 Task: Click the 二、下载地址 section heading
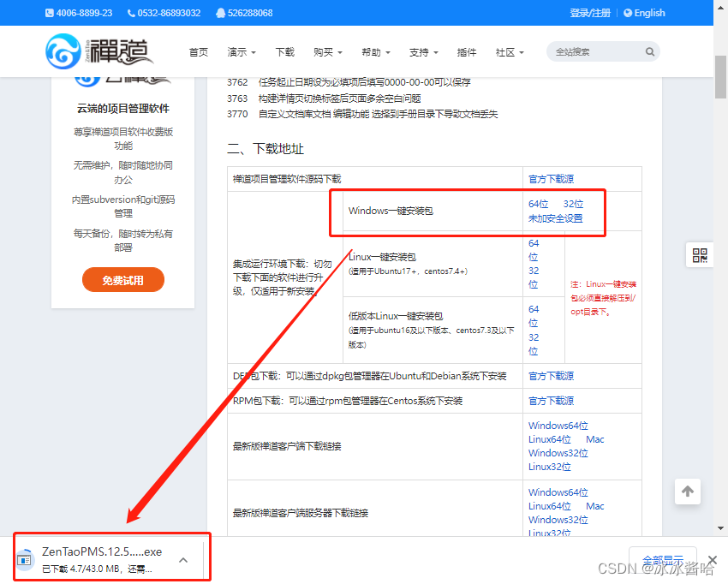pos(266,149)
